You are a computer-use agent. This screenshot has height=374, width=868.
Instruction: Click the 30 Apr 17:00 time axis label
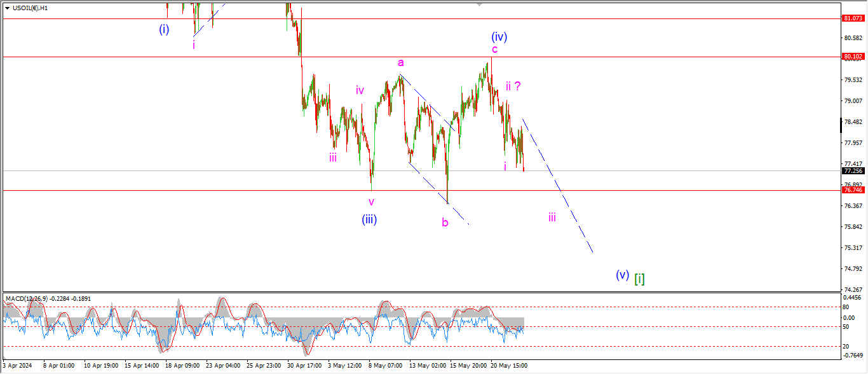tap(303, 366)
